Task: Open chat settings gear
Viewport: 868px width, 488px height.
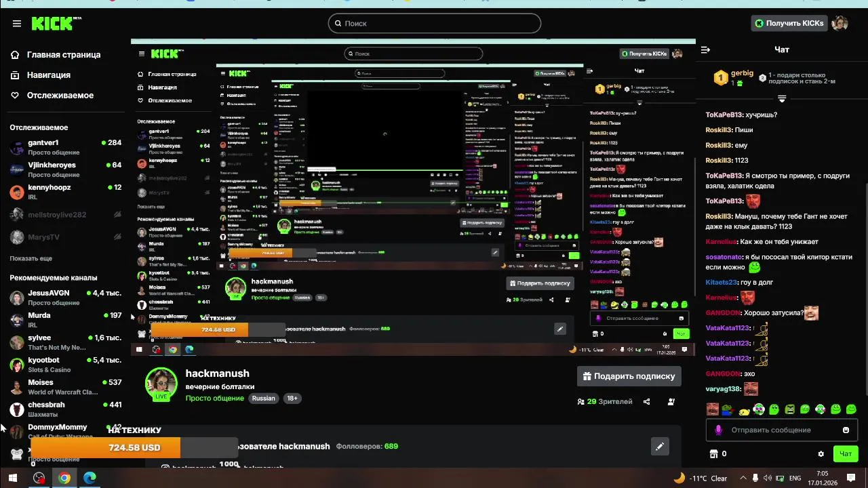Action: coord(821,454)
